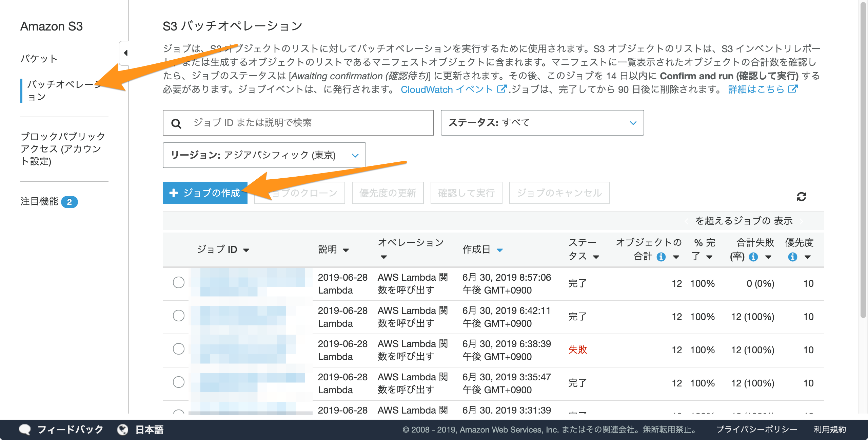Viewport: 868px width, 440px height.
Task: Open info icon for オブジェクトの合計
Action: pos(661,257)
